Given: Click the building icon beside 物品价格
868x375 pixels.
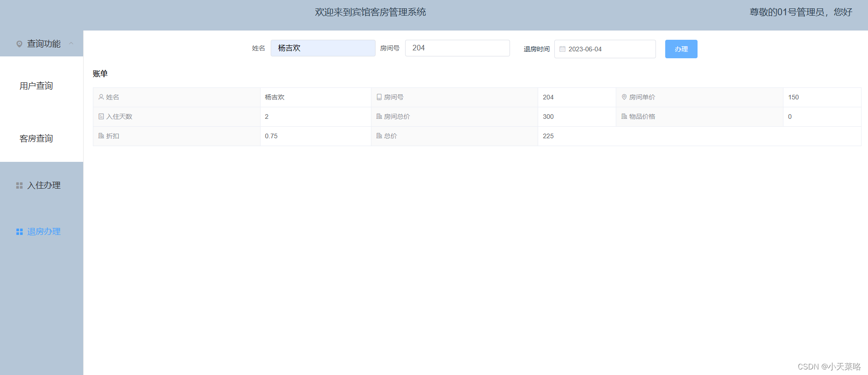Looking at the screenshot, I should (x=624, y=117).
